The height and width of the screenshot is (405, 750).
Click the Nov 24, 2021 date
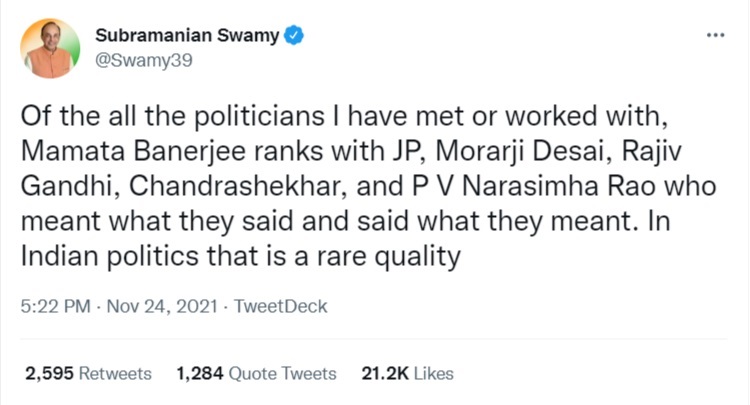click(x=161, y=306)
